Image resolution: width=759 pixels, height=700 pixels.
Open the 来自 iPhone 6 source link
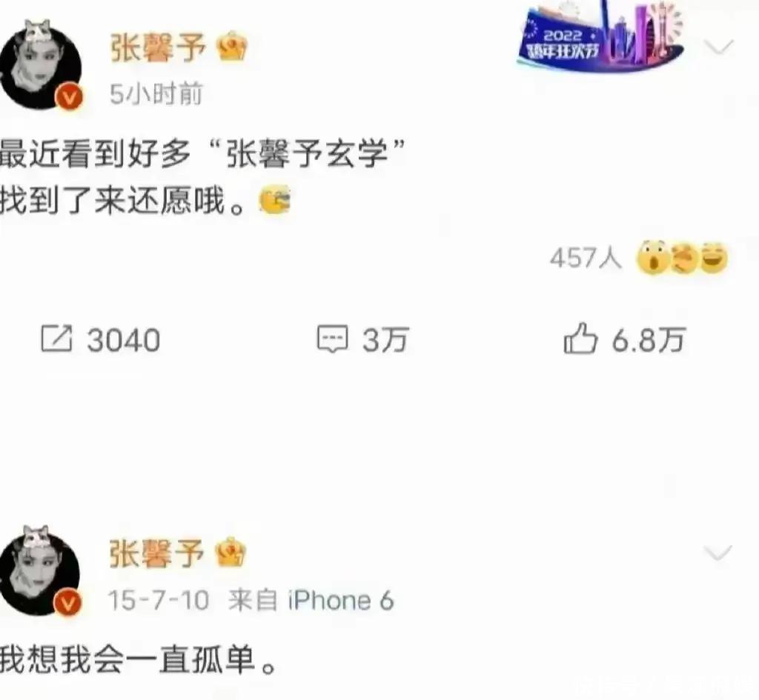(x=311, y=600)
